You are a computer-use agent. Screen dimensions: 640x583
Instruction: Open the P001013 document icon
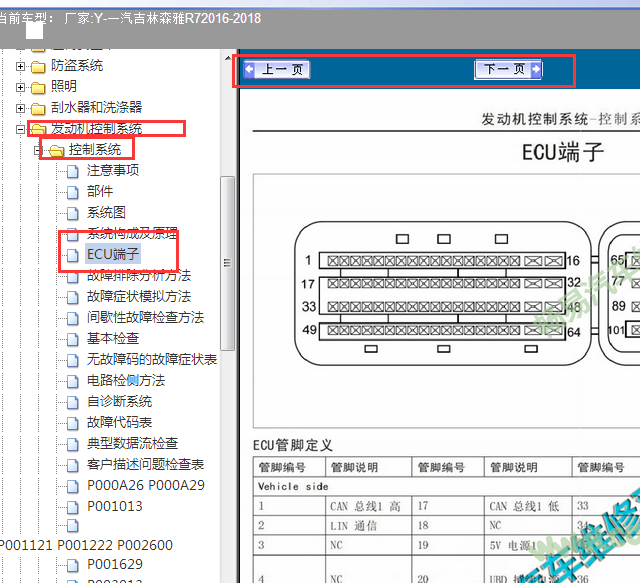click(73, 507)
